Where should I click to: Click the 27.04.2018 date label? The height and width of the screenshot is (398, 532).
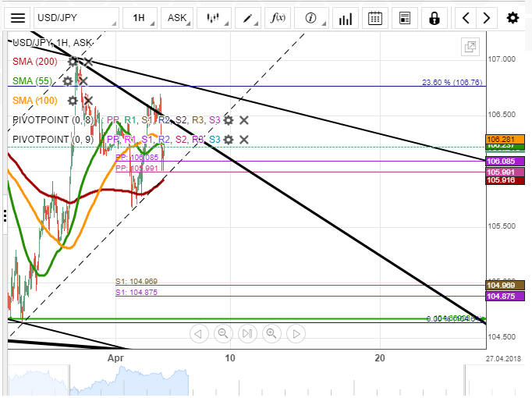pyautogui.click(x=503, y=359)
